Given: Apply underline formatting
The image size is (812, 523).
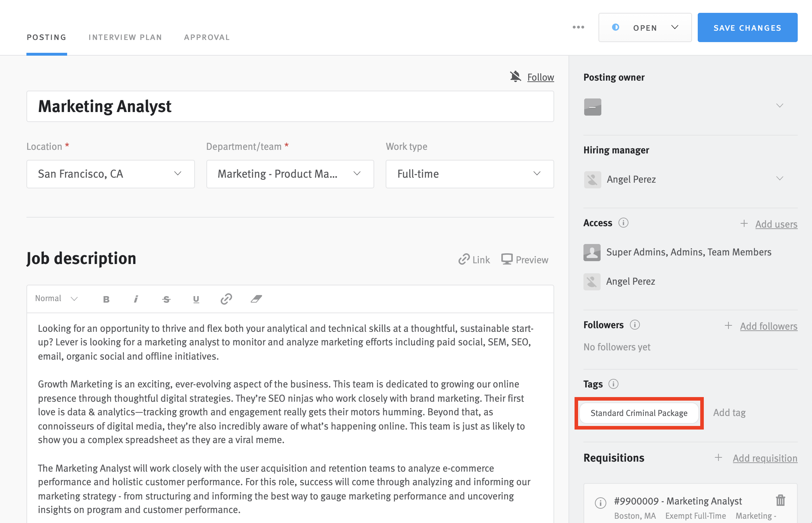Looking at the screenshot, I should pos(196,299).
